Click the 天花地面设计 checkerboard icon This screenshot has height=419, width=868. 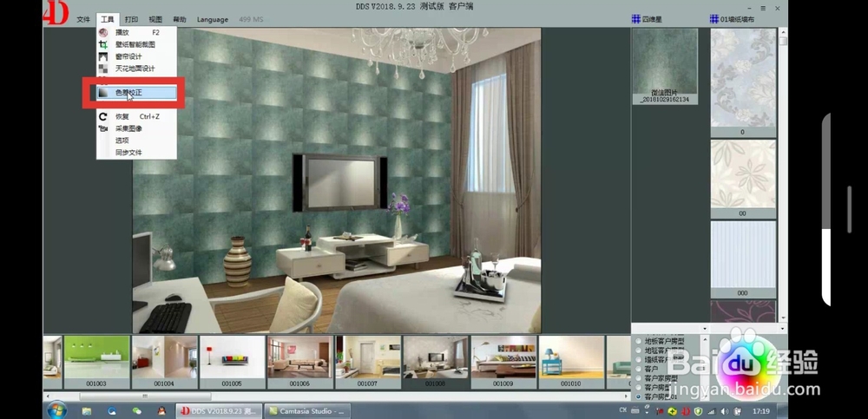pos(103,69)
